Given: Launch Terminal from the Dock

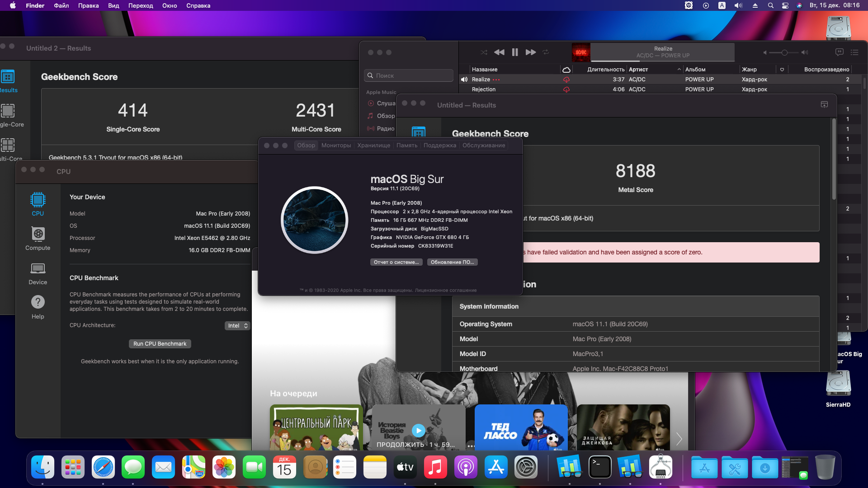Looking at the screenshot, I should pos(600,467).
